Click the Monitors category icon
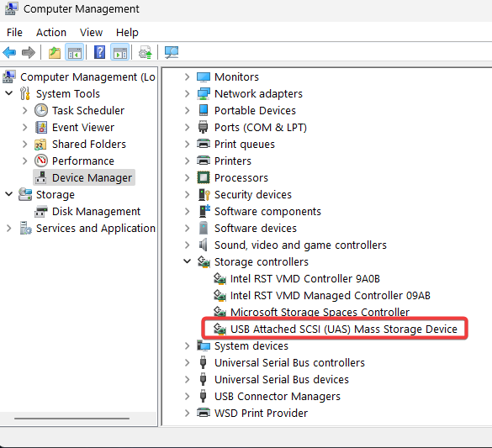Image resolution: width=492 pixels, height=448 pixels. (204, 76)
